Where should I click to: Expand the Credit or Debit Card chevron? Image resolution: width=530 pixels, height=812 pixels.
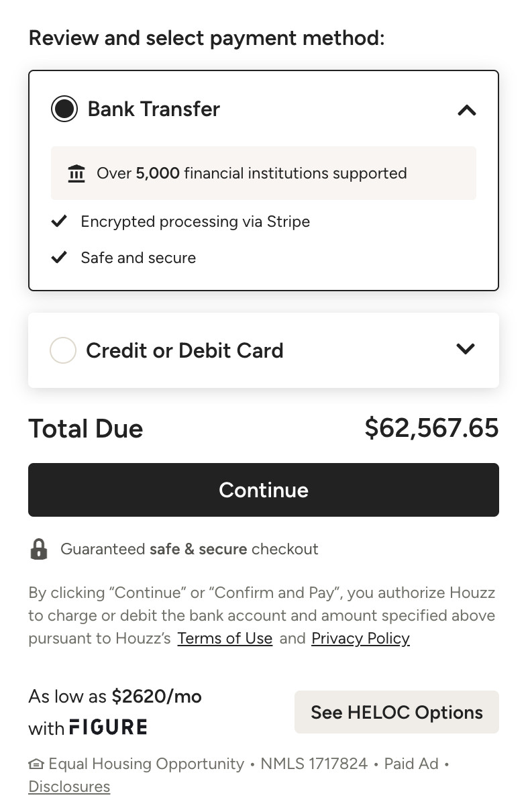point(465,348)
